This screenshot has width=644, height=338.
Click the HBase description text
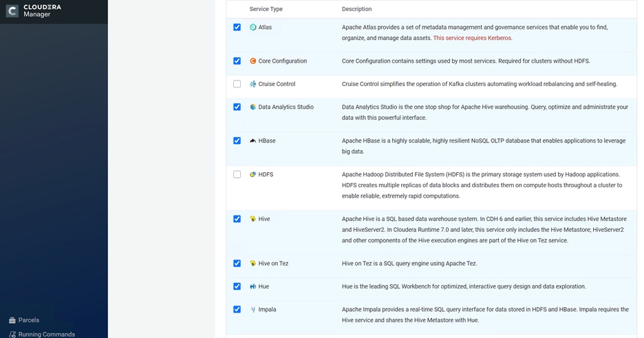click(484, 146)
